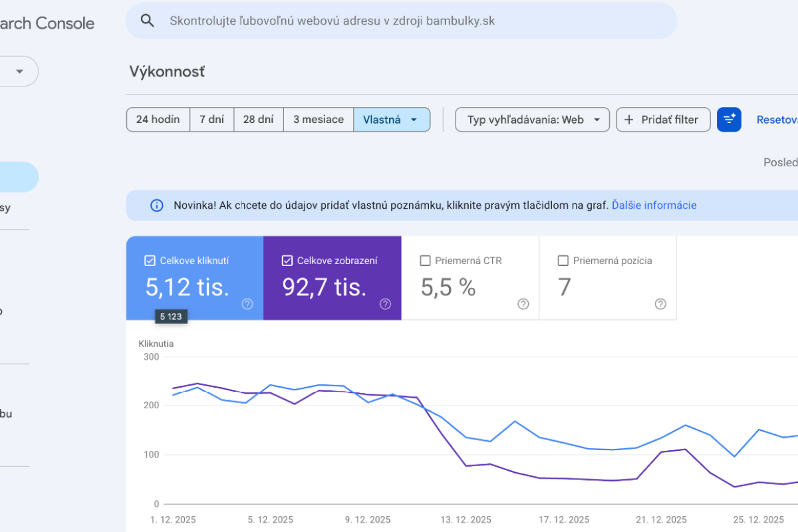Image resolution: width=798 pixels, height=532 pixels.
Task: Open help icon on Priemerná CTR card
Action: [523, 304]
